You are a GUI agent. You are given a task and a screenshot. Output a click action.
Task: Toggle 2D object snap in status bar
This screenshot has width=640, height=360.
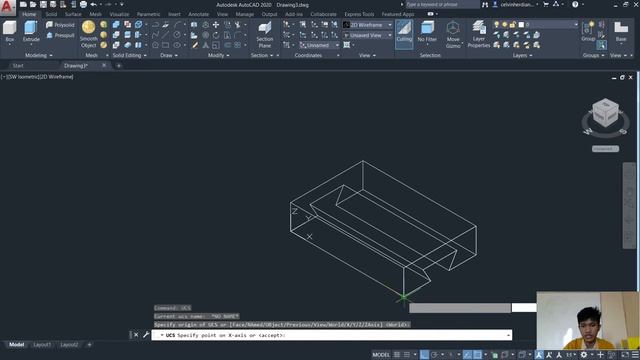coord(477,355)
